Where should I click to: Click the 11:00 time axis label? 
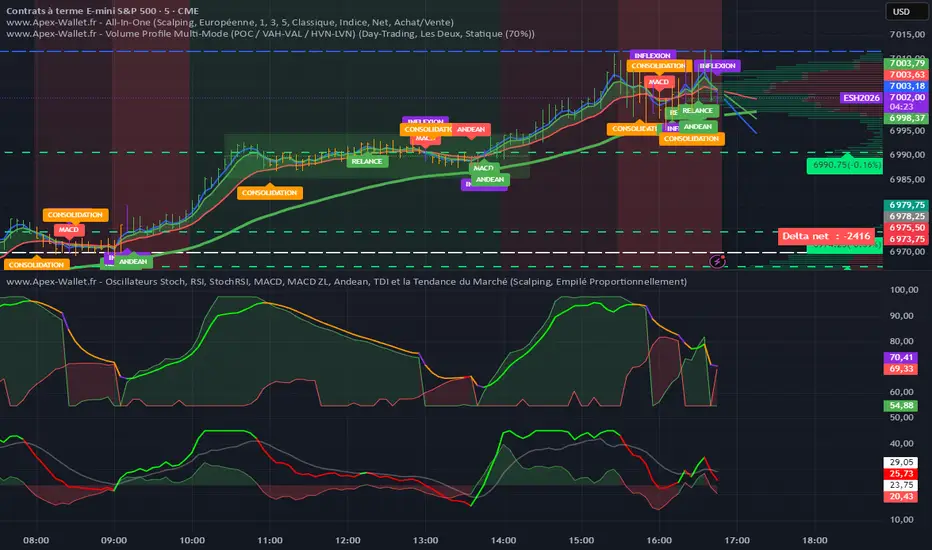pos(270,540)
